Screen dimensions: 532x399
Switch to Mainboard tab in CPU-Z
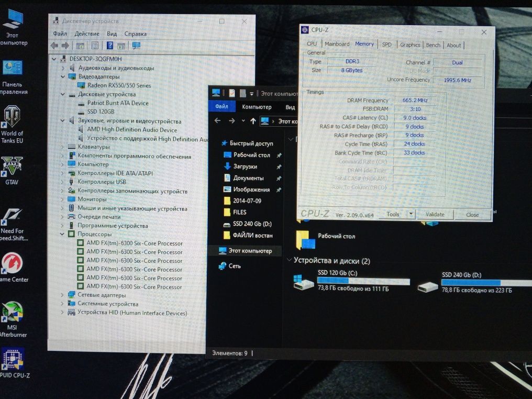[337, 44]
